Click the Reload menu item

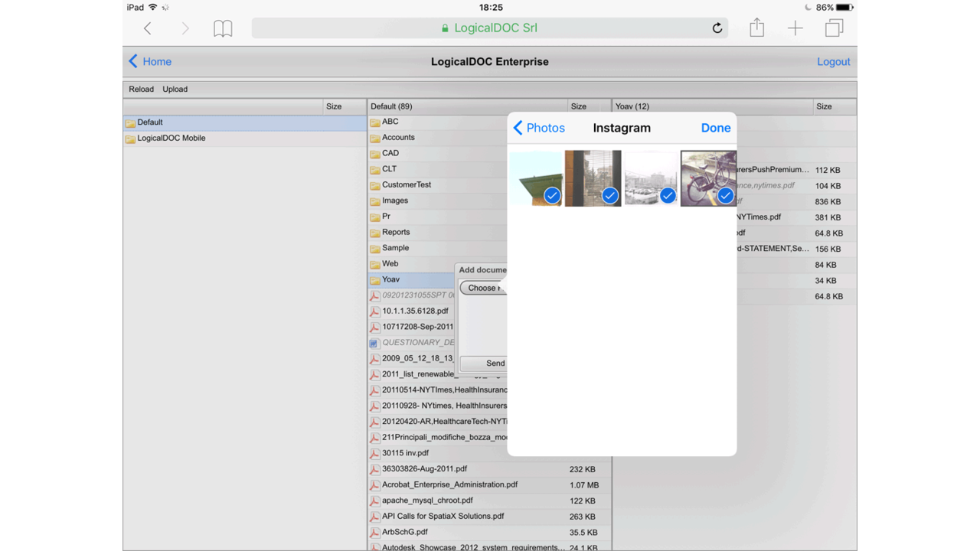point(141,89)
